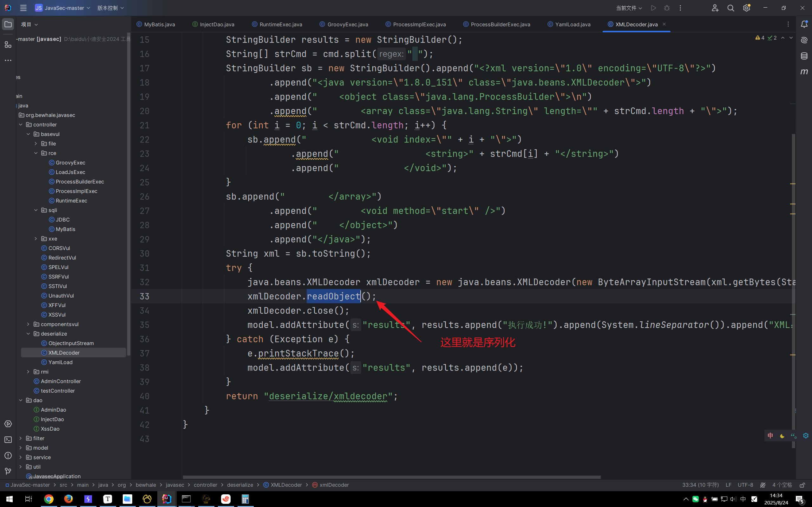The height and width of the screenshot is (507, 812).
Task: Toggle the read-only lock icon in status bar
Action: 802,485
